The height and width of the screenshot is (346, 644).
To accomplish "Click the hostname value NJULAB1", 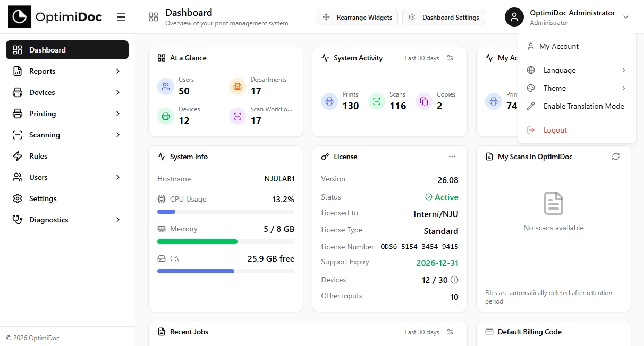I will point(279,179).
